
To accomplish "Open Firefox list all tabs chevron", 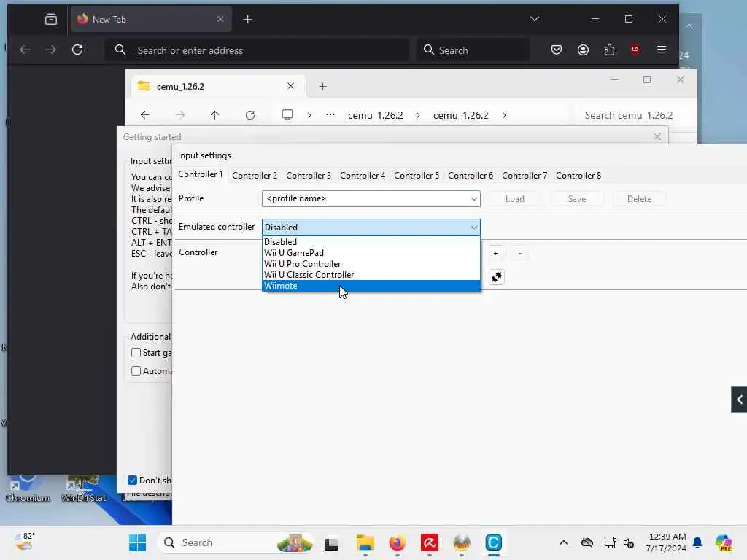I will (535, 19).
